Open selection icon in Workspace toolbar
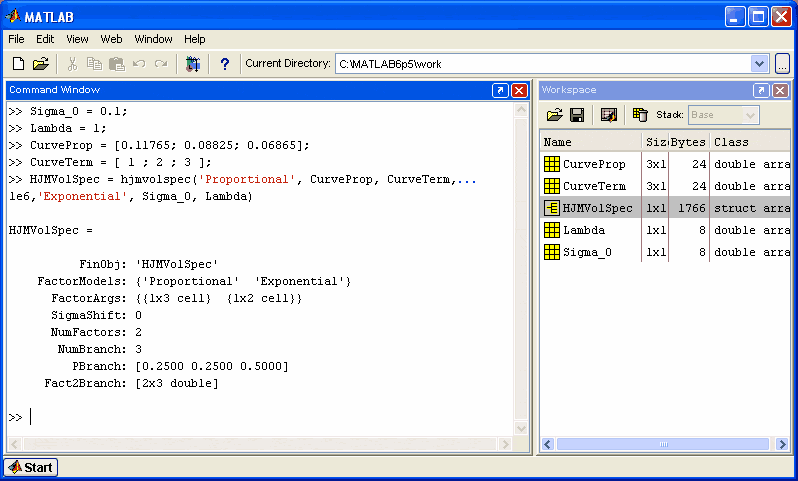The height and width of the screenshot is (481, 798). 609,115
